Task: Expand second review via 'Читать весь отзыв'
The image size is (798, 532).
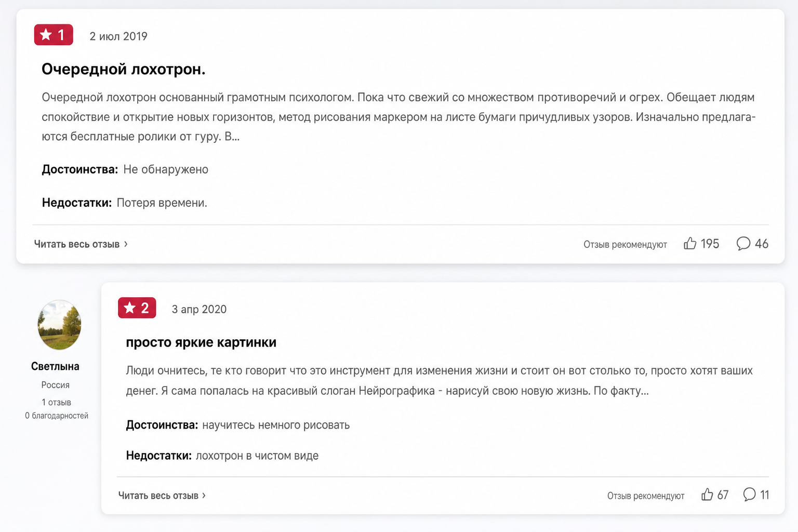Action: [x=162, y=496]
